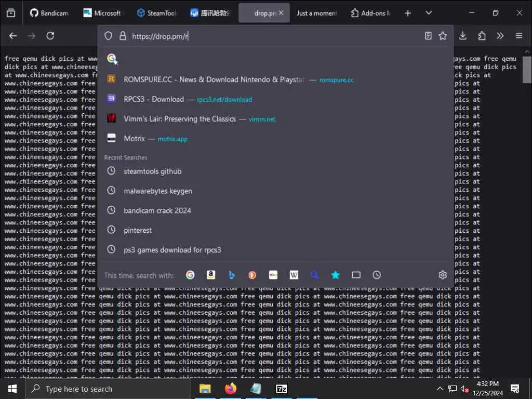Viewport: 532px width, 399px height.
Task: Open Vimm's Lair suggestion
Action: point(275,119)
